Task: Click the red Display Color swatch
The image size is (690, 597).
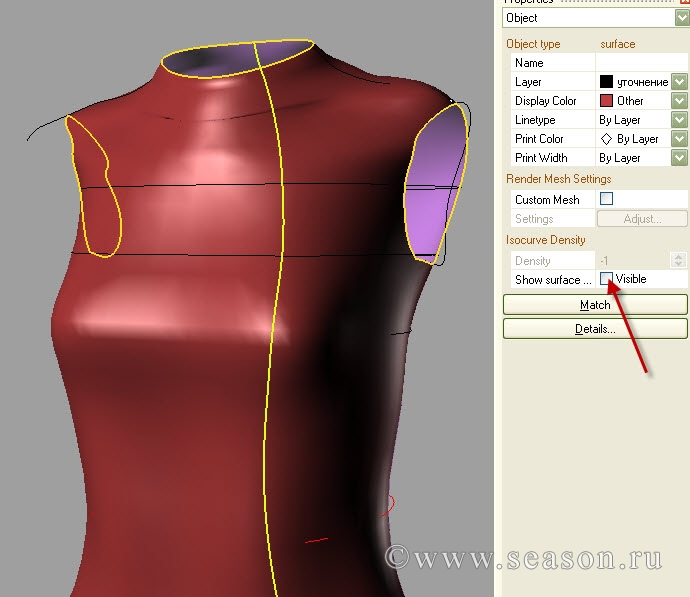Action: (x=606, y=101)
